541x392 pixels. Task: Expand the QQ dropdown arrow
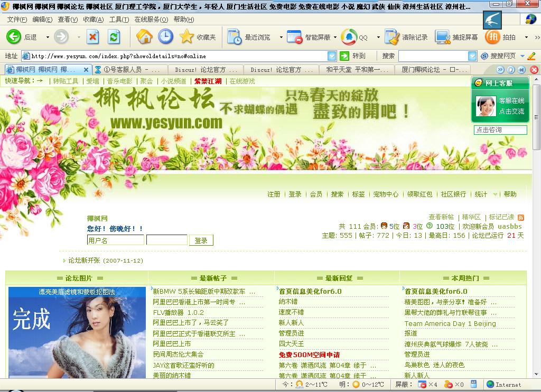coord(378,37)
